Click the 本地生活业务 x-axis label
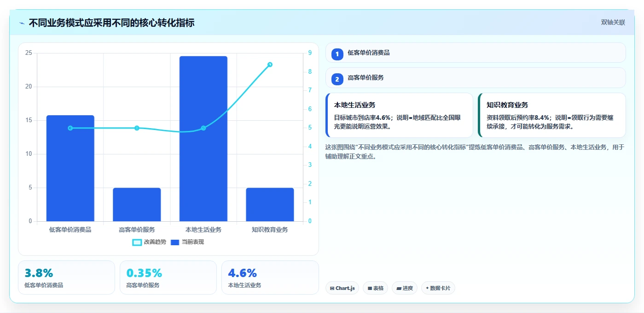644x313 pixels. click(203, 230)
